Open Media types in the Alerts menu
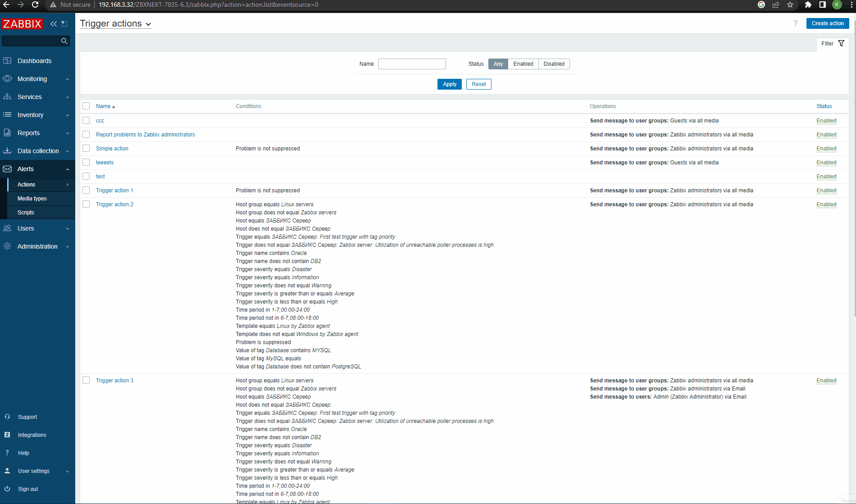Image resolution: width=856 pixels, height=504 pixels. [32, 199]
